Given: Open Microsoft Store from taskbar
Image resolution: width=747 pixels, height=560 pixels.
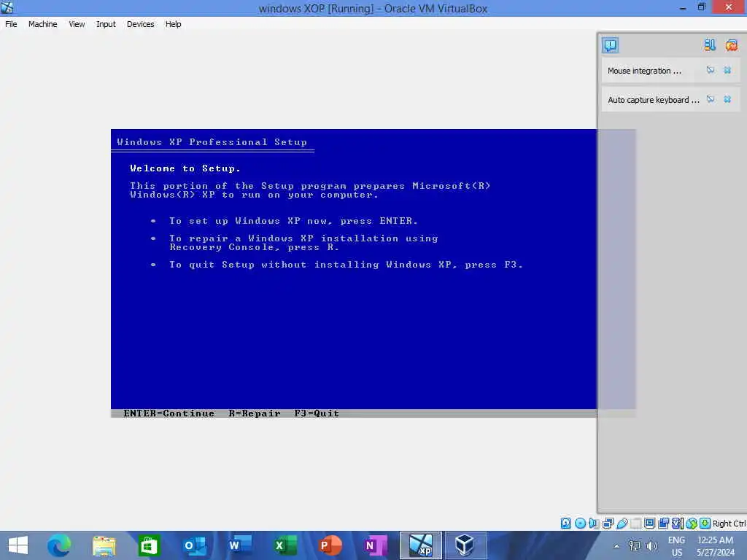Looking at the screenshot, I should 149,545.
